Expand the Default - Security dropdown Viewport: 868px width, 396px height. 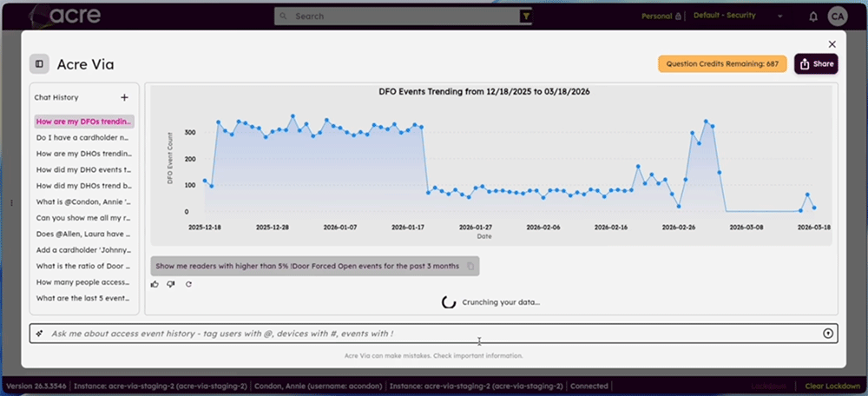pos(738,16)
